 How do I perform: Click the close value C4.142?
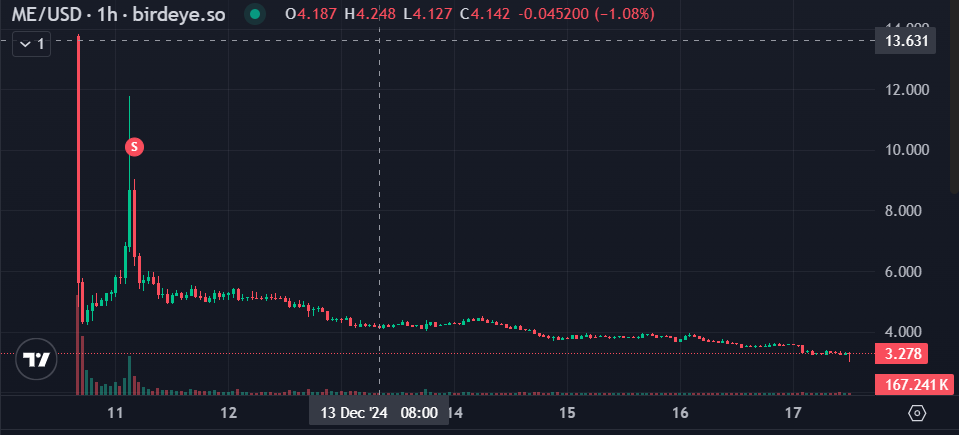485,13
